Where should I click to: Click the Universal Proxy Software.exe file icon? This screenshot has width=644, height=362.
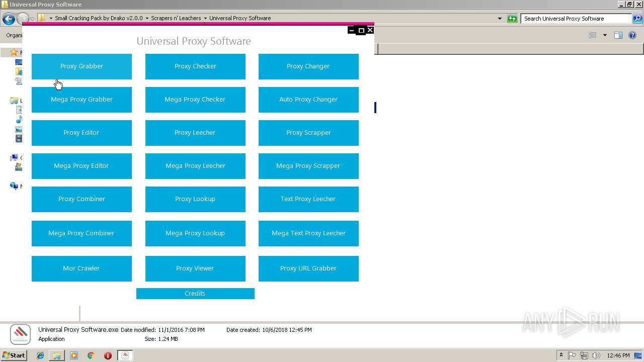coord(21,334)
